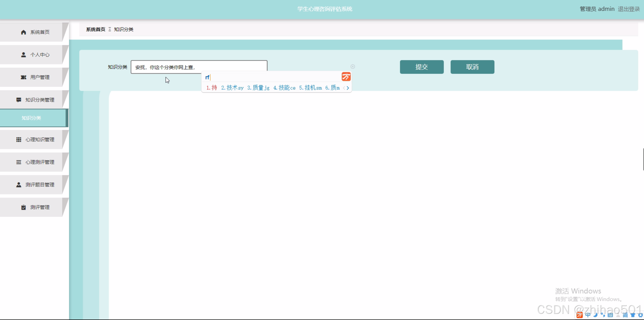This screenshot has width=644, height=320.
Task: Toggle the 中 Chinese/English mode in the IME bar
Action: tap(588, 315)
